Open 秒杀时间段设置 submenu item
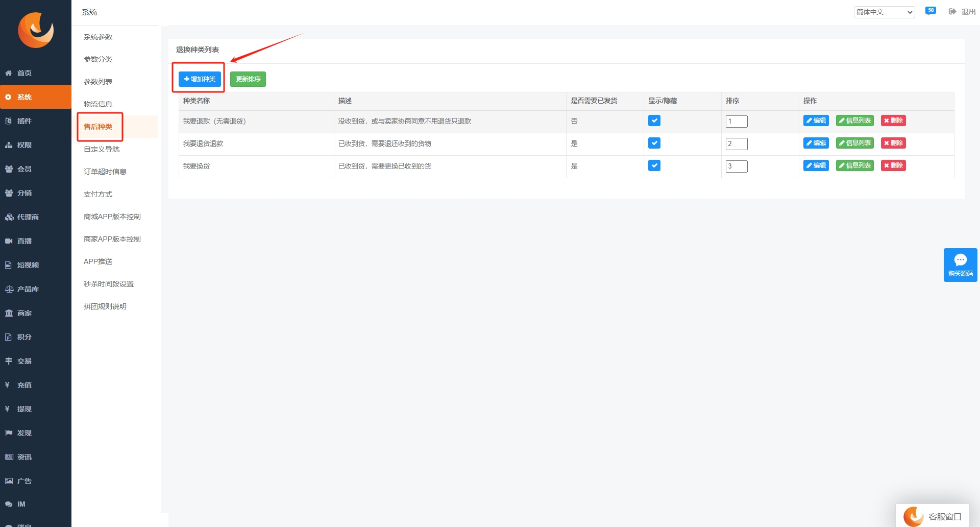This screenshot has height=527, width=980. coord(109,284)
